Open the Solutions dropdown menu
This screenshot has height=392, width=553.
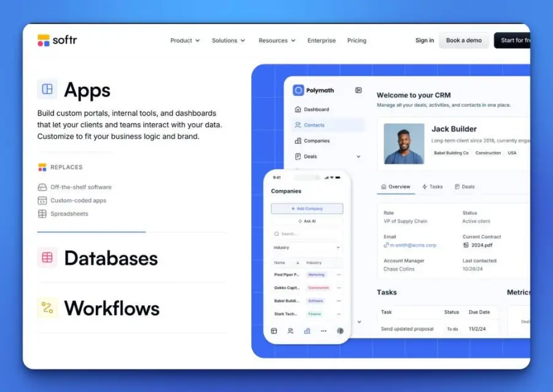pos(228,41)
